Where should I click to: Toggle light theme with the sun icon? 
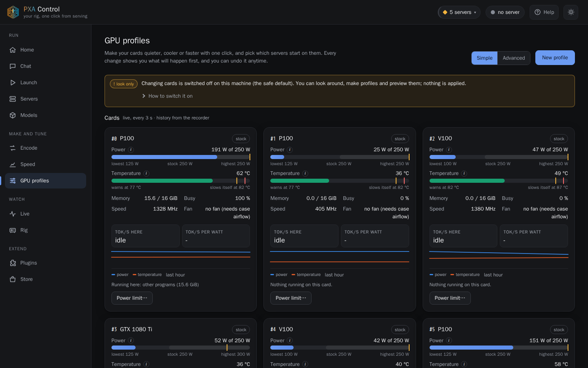tap(571, 12)
